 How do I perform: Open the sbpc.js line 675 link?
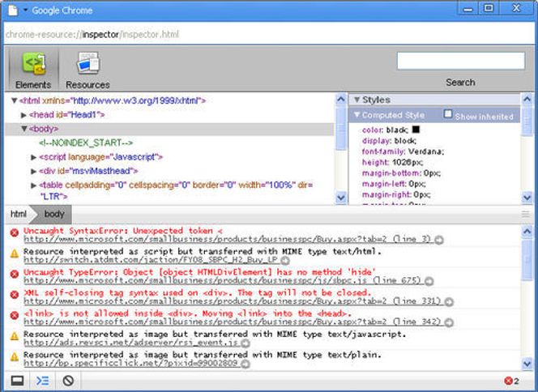tap(222, 280)
